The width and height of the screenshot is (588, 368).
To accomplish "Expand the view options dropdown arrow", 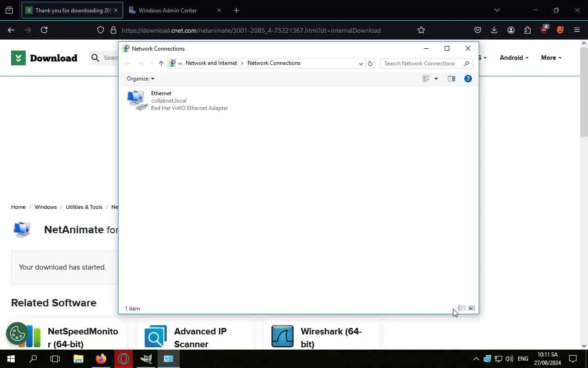I will (x=436, y=79).
